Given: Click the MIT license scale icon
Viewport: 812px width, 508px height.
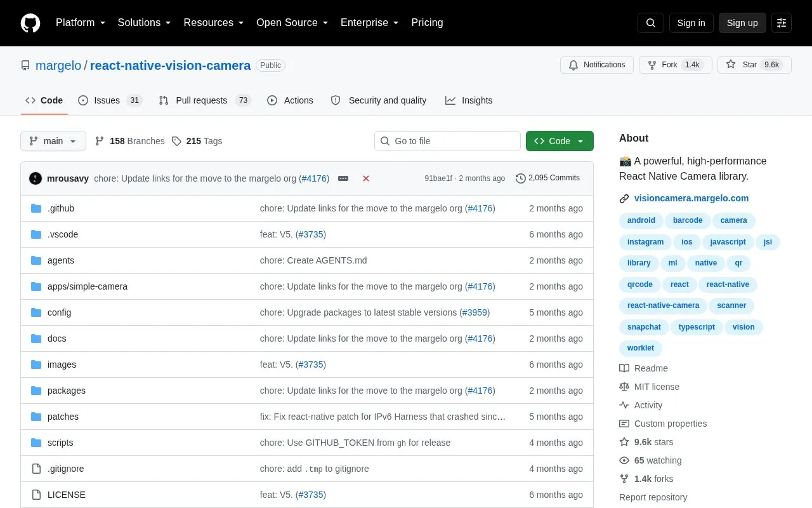Looking at the screenshot, I should pos(624,387).
